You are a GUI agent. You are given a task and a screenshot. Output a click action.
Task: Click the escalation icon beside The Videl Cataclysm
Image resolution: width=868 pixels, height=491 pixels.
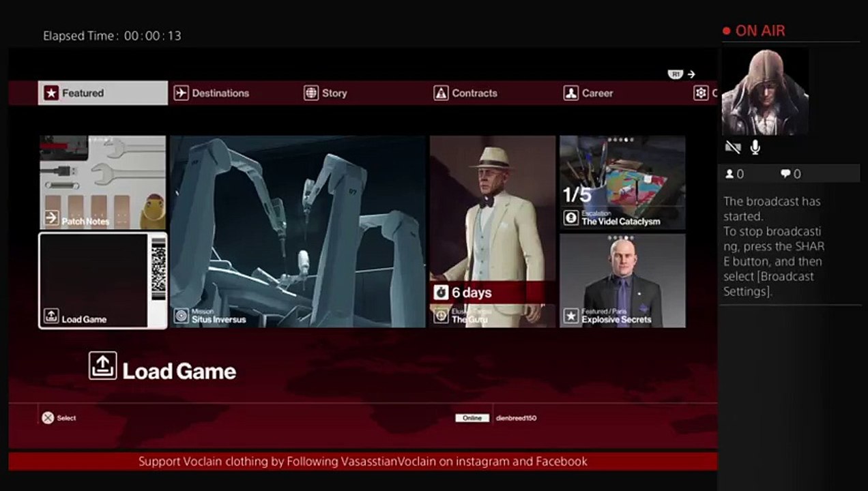(571, 218)
